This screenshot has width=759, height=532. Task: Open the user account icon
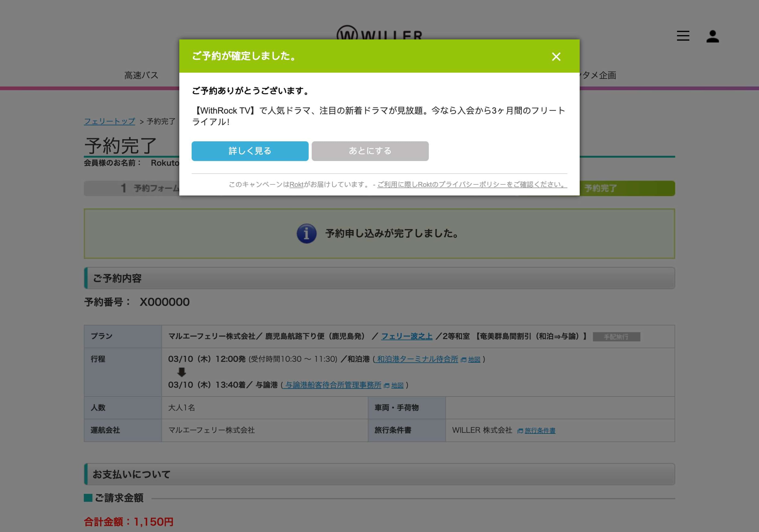[712, 36]
